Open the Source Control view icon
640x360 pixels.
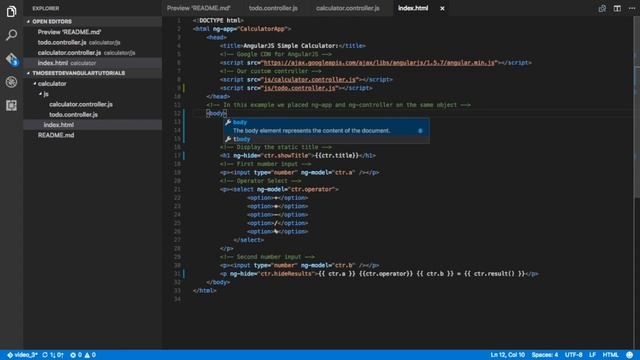11,59
